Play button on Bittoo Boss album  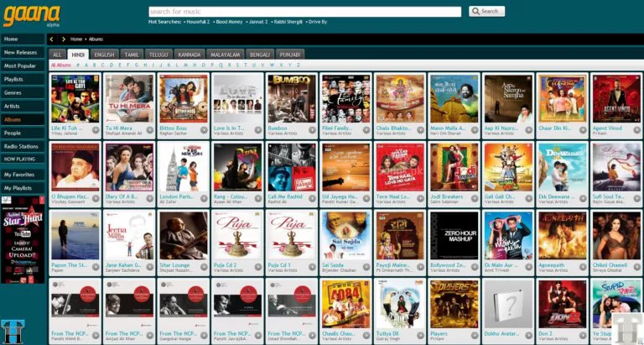click(x=204, y=130)
